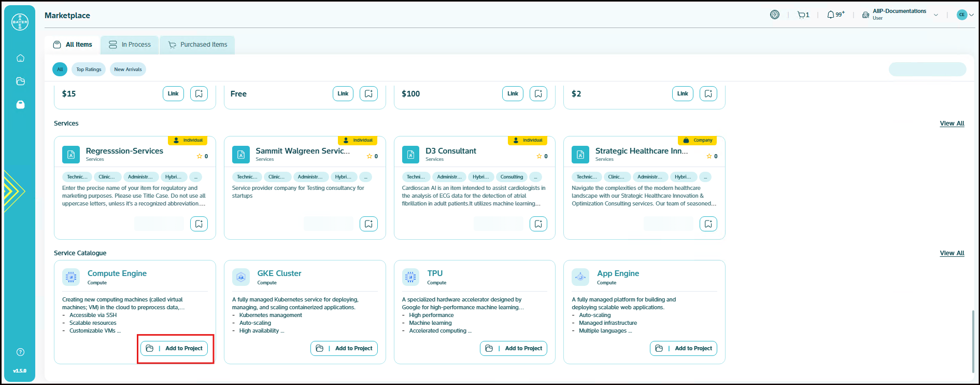
Task: Add Compute Engine to project
Action: point(174,349)
